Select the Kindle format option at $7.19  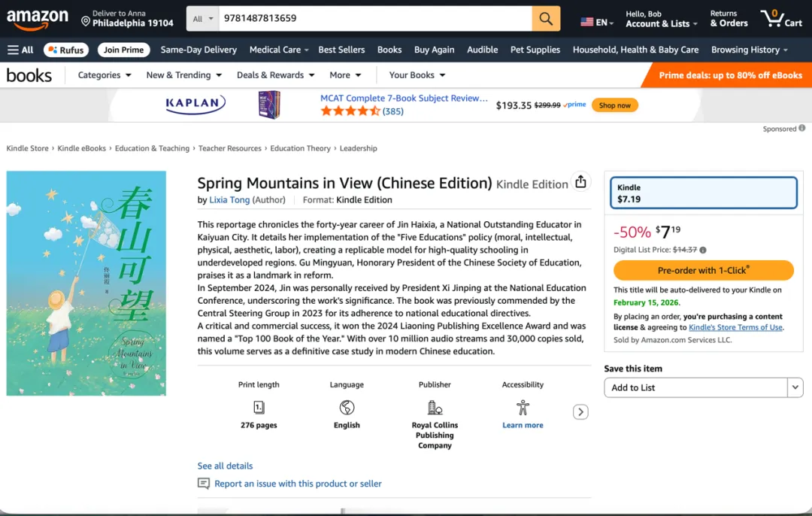[704, 193]
